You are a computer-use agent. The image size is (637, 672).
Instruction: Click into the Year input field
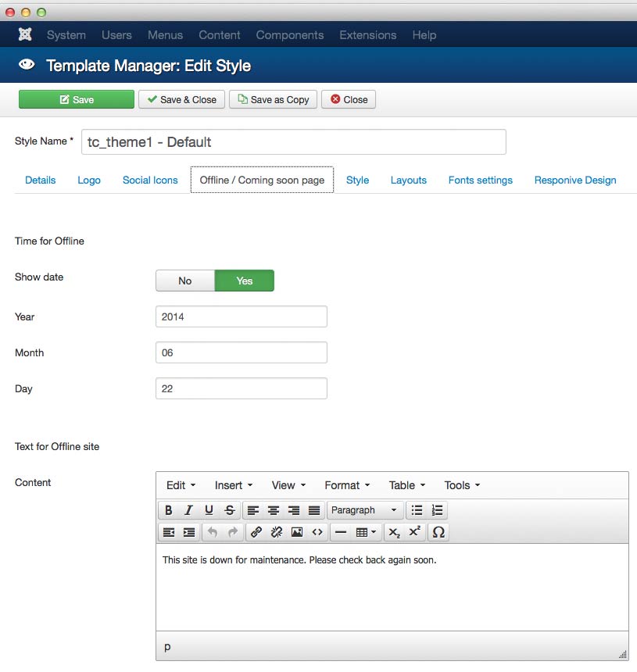tap(242, 316)
